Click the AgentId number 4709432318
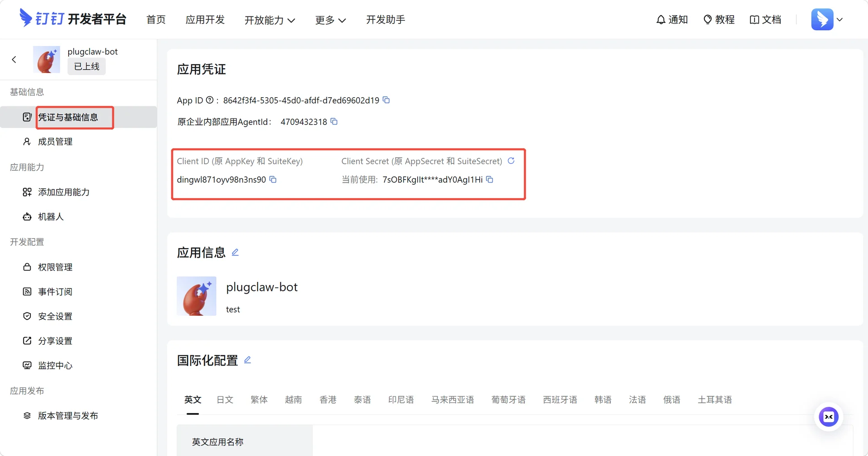Image resolution: width=868 pixels, height=456 pixels. click(304, 122)
